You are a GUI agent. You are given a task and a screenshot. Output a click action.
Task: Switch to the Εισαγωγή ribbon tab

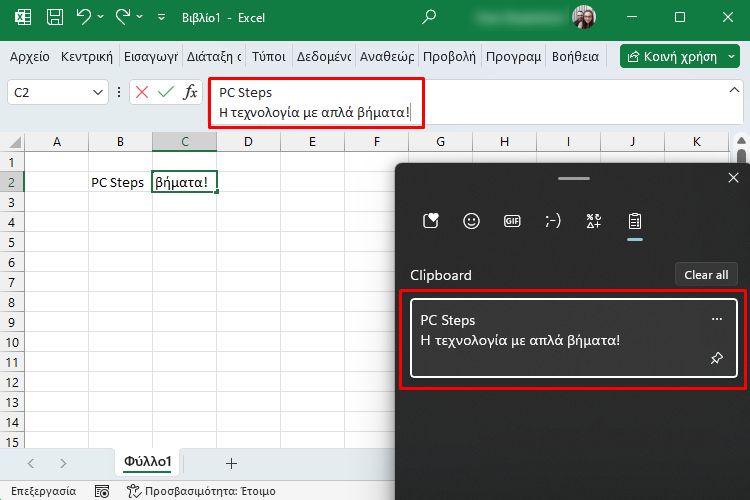(x=151, y=57)
